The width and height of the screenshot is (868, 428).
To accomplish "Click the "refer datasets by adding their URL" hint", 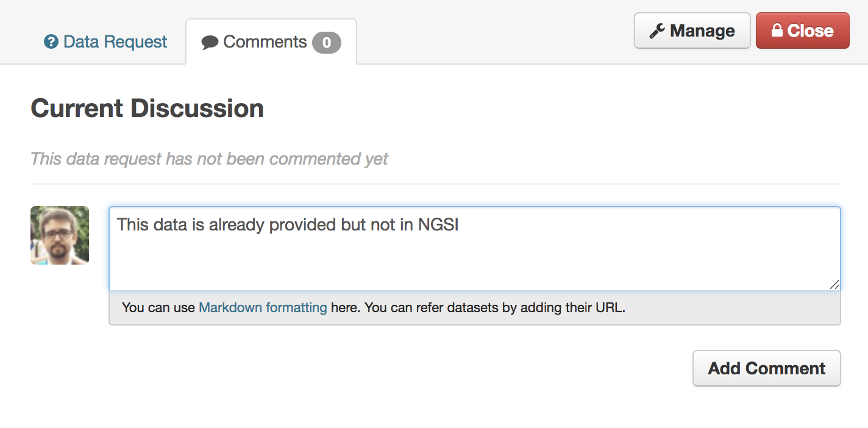I will [x=521, y=307].
